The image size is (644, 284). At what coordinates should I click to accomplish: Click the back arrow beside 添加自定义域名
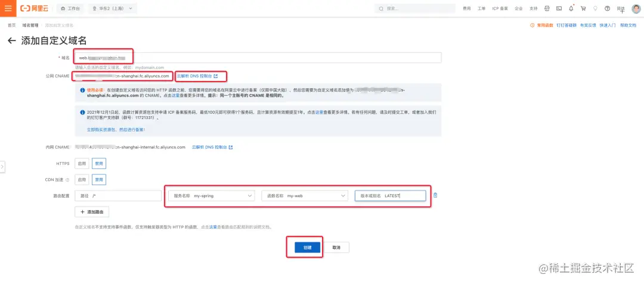click(12, 40)
